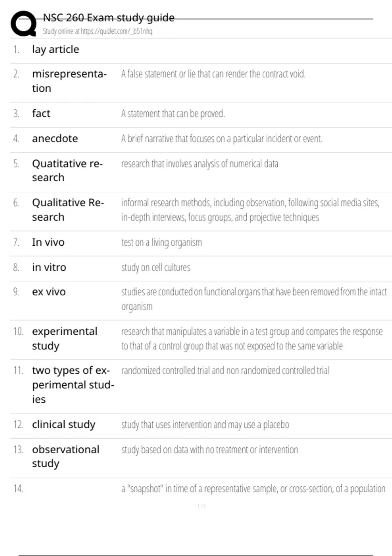Screen dimensions: 392x556
Task: Click the randomized controlled trial definition
Action: pyautogui.click(x=225, y=371)
